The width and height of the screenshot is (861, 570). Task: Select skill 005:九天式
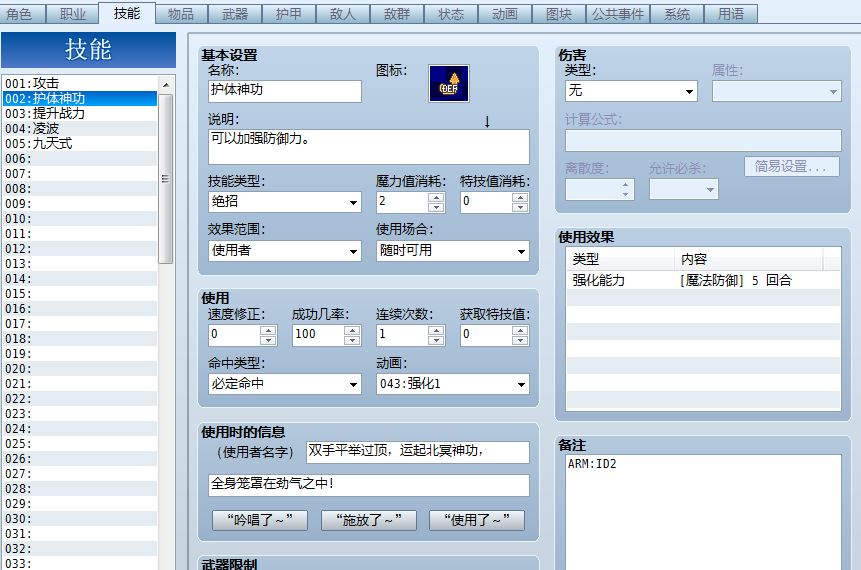(x=80, y=143)
